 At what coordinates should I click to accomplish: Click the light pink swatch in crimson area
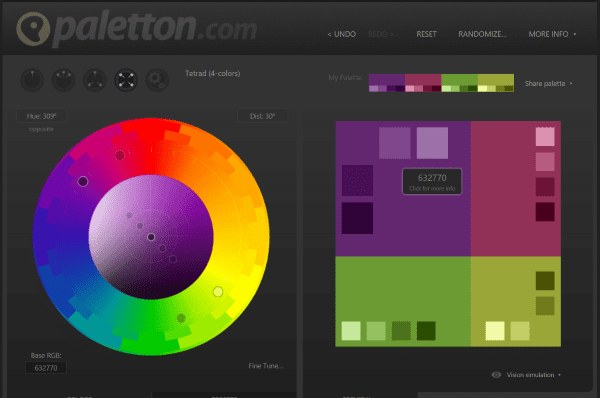click(x=545, y=137)
